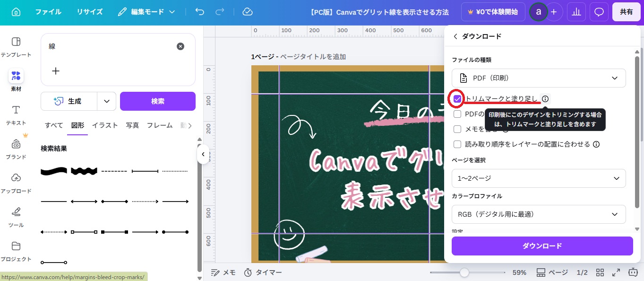Click ¥0で体験開始 button
This screenshot has height=281, width=644.
click(x=493, y=12)
